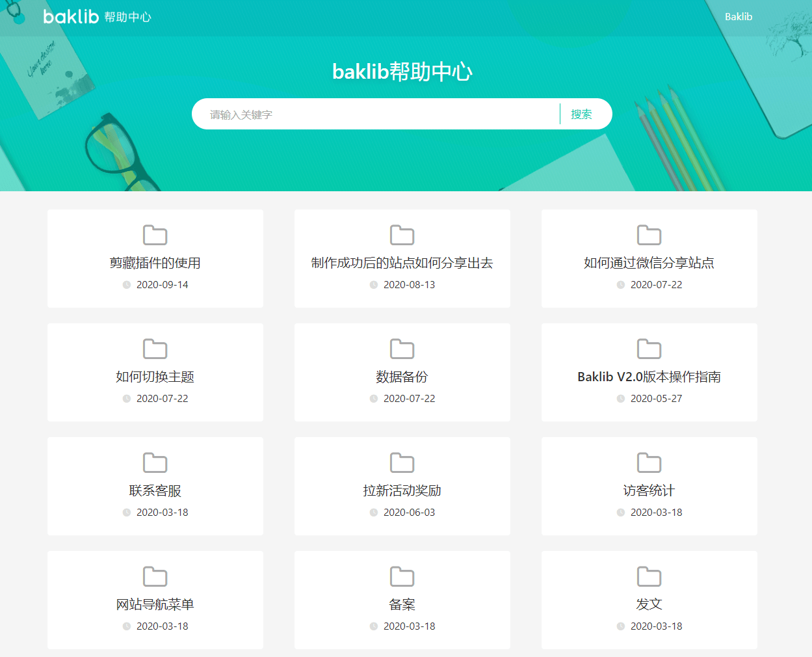
Task: Click the 帮助中心 text beside the logo
Action: tap(127, 17)
